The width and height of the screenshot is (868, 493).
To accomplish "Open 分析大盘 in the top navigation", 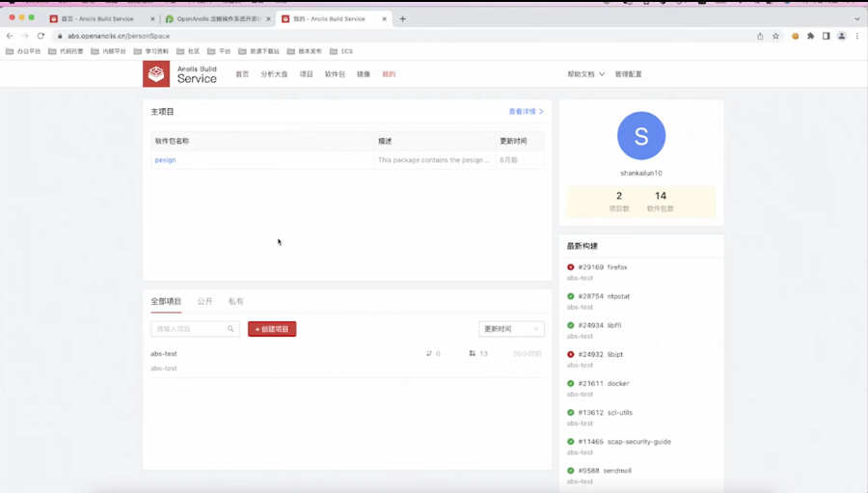I will [274, 74].
